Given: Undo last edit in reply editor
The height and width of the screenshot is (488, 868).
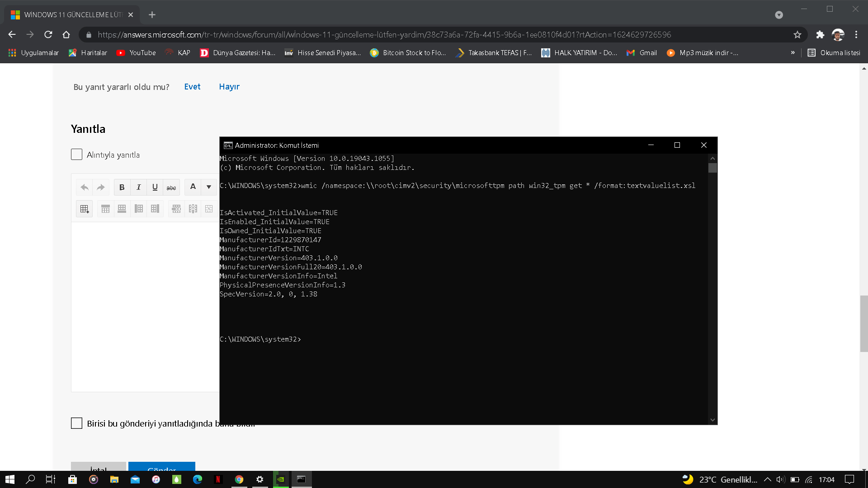Looking at the screenshot, I should point(85,187).
